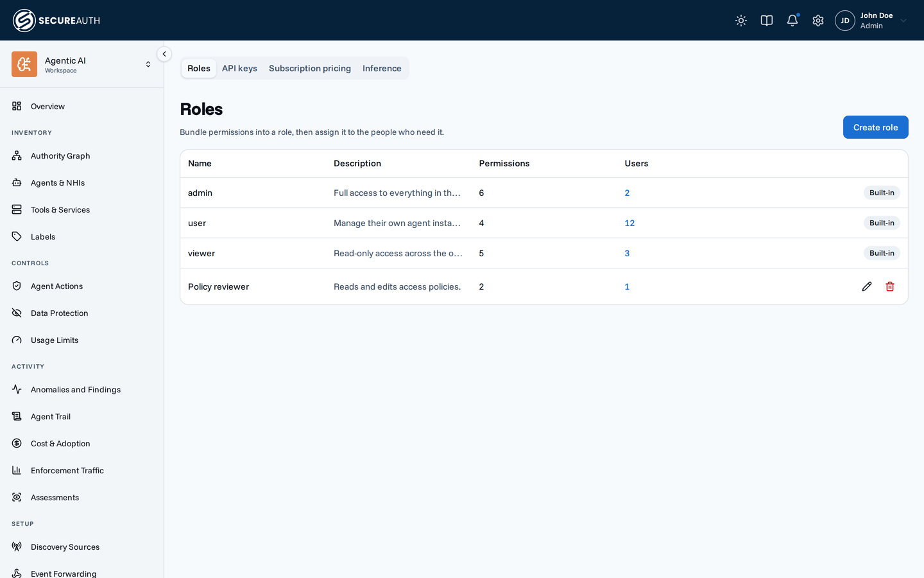Click the Labels tag icon
Image resolution: width=924 pixels, height=578 pixels.
[x=17, y=236]
